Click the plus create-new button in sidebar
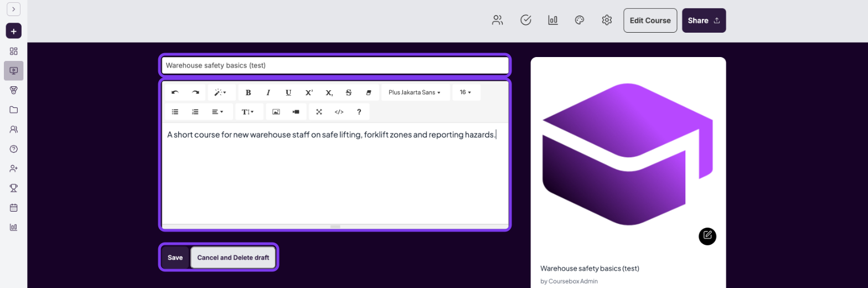868x288 pixels. (13, 31)
